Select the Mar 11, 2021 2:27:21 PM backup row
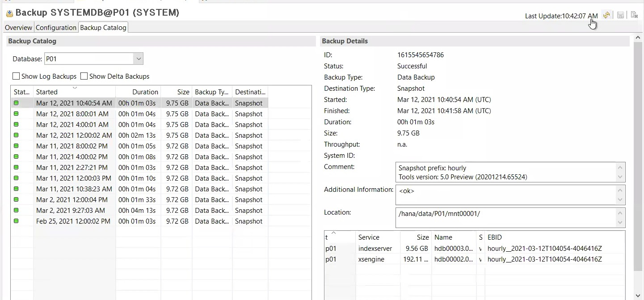Screen dimensions: 644x300 pos(72,168)
